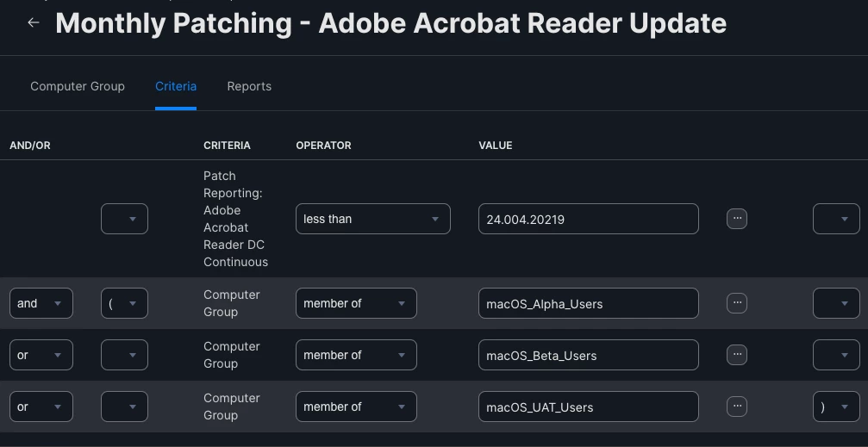
Task: Select the Criteria tab
Action: point(176,86)
